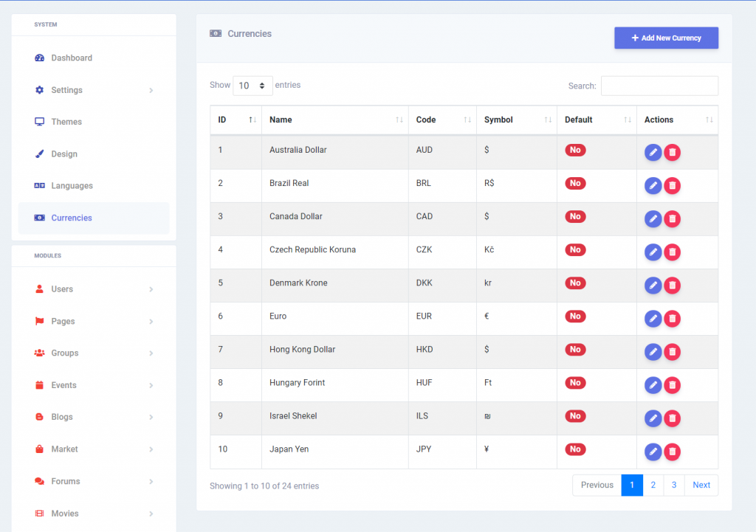Delete the Hungary Forint currency
Viewport: 756px width, 532px height.
tap(672, 385)
